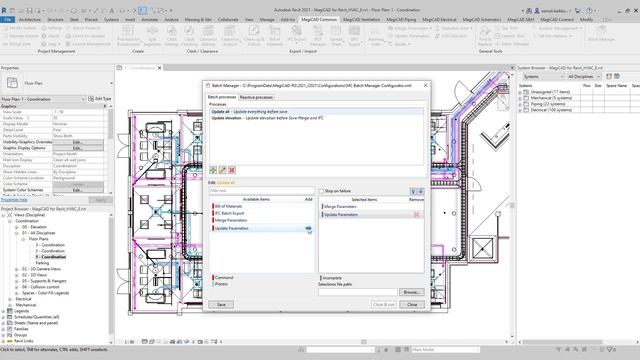Open Clearance Settings ribbon tool
The height and width of the screenshot is (360, 640).
[x=208, y=35]
